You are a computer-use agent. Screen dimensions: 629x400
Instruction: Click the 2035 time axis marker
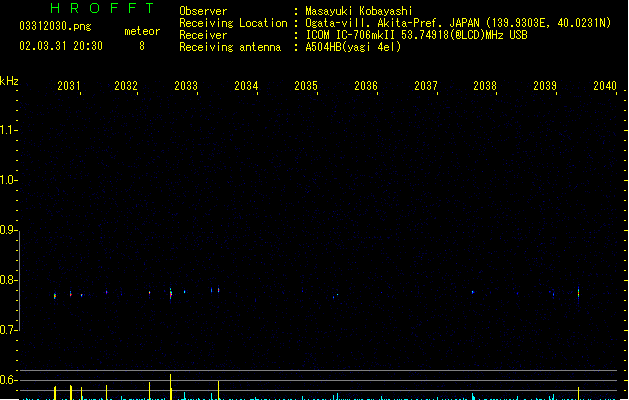(x=306, y=86)
